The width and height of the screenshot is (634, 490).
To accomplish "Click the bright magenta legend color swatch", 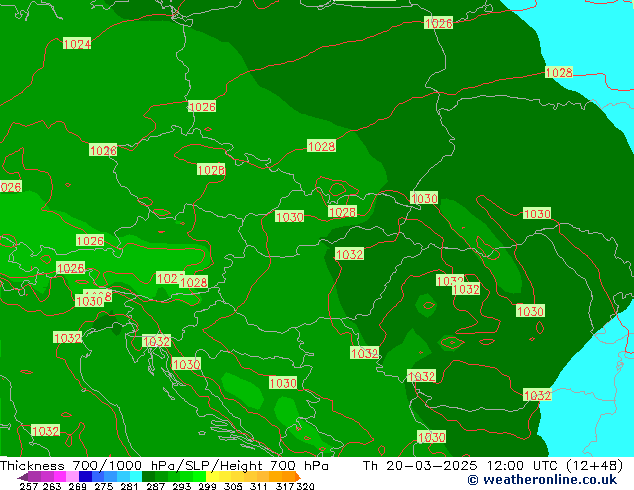I will (x=60, y=476).
